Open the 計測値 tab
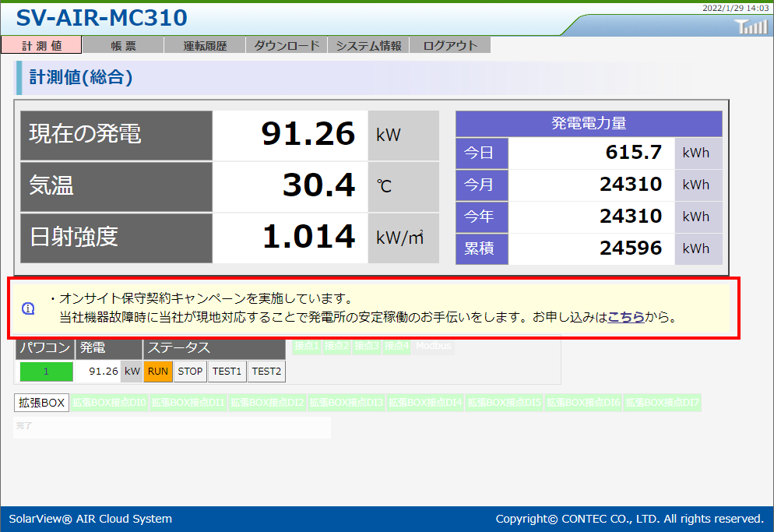The height and width of the screenshot is (532, 774). (41, 46)
